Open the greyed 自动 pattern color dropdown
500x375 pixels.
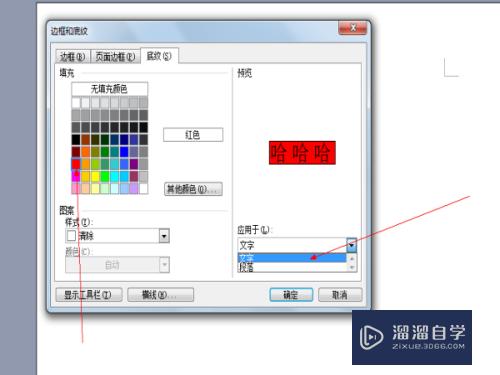[164, 265]
